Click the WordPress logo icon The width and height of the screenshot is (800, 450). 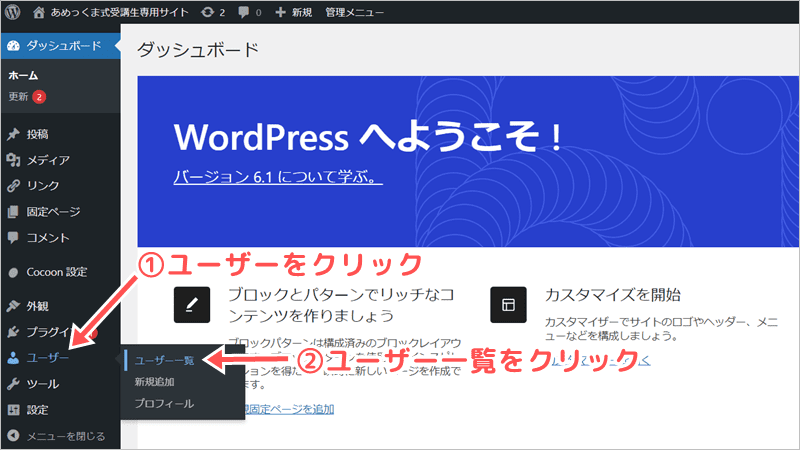[14, 13]
